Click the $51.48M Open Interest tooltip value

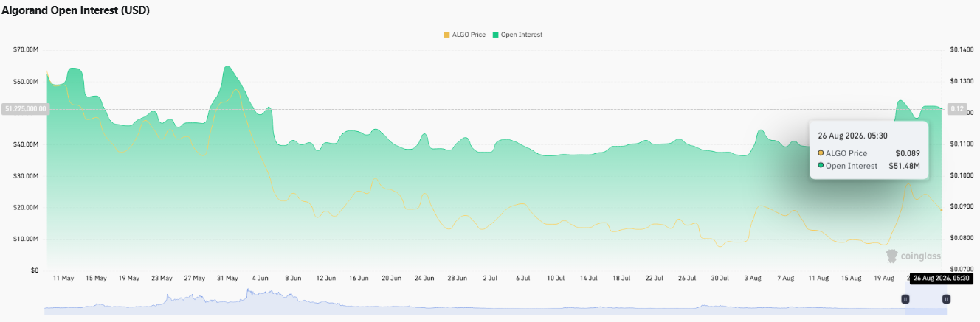click(905, 166)
